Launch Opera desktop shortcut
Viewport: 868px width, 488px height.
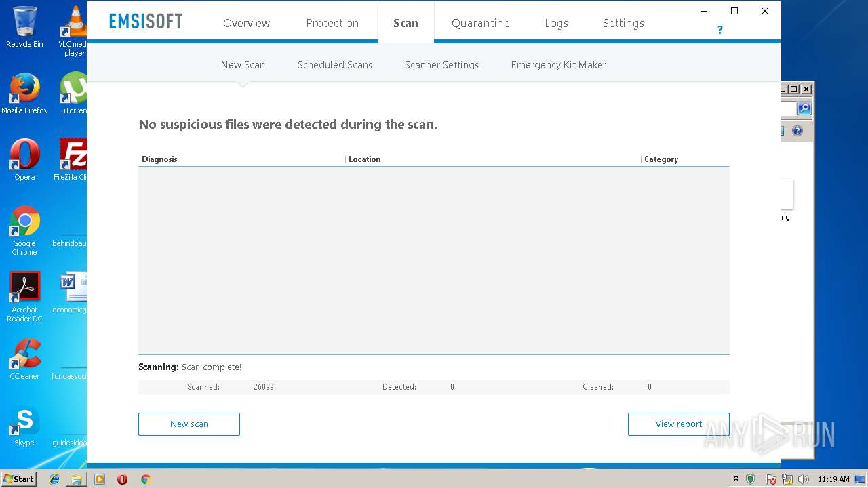click(x=24, y=160)
